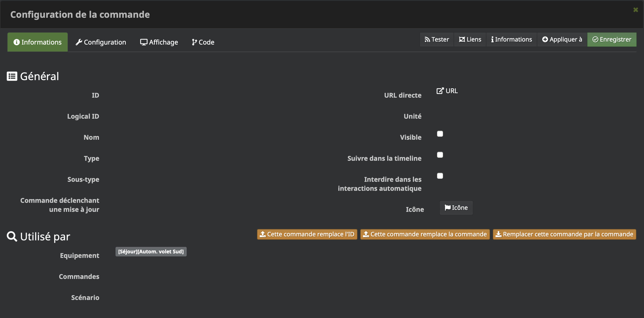The height and width of the screenshot is (318, 644).
Task: Click the download icon on the Remplacer button
Action: [x=499, y=234]
